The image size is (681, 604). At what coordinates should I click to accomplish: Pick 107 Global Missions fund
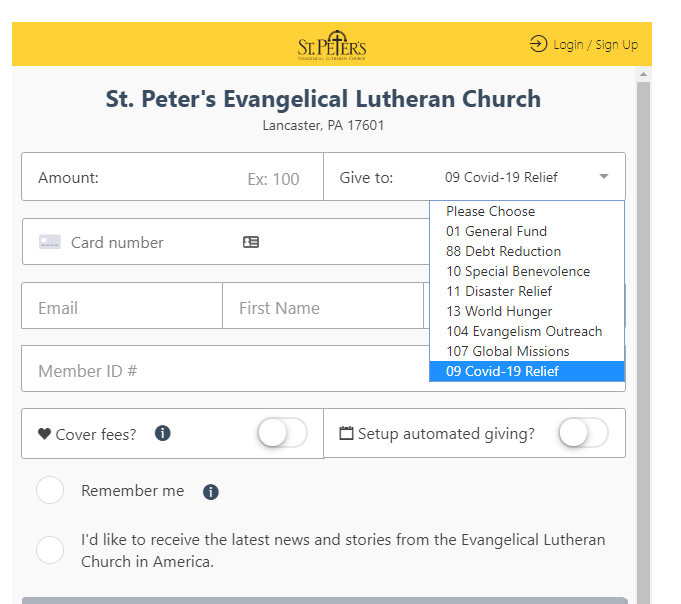point(527,351)
